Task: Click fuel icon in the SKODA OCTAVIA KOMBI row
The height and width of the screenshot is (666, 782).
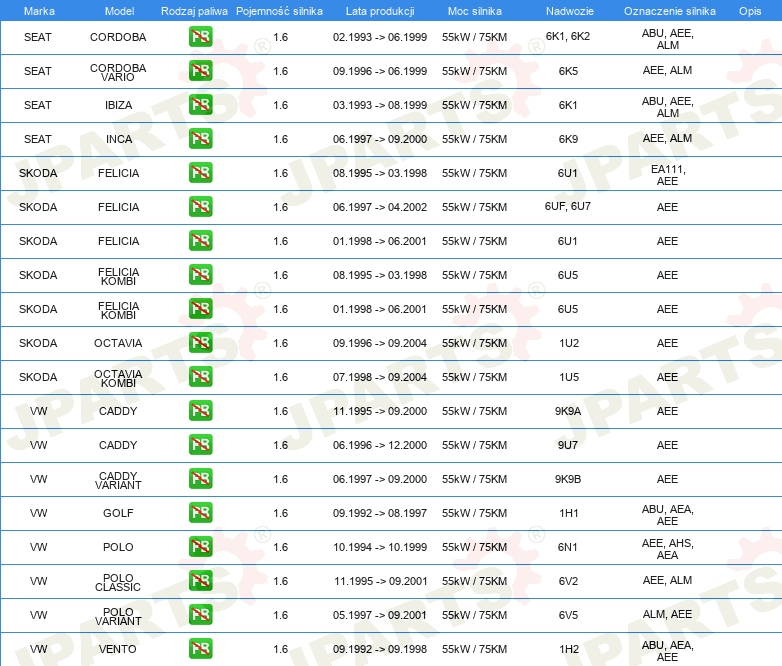Action: pyautogui.click(x=200, y=377)
